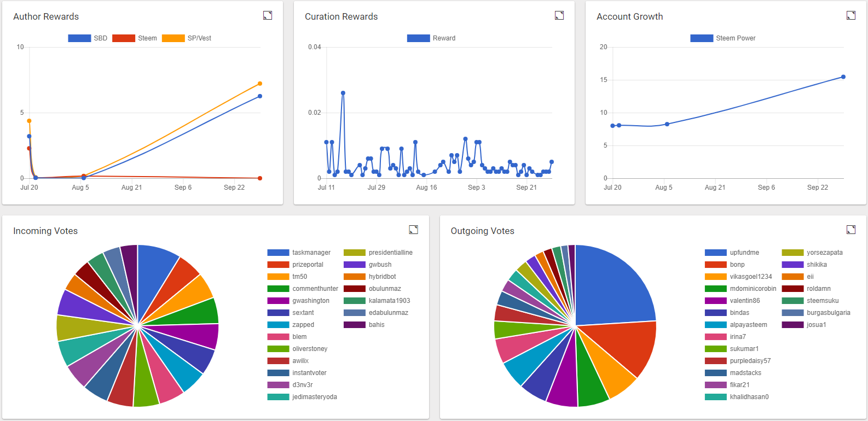The width and height of the screenshot is (868, 421).
Task: Expand the Incoming Votes chart fullscreen
Action: pyautogui.click(x=414, y=230)
